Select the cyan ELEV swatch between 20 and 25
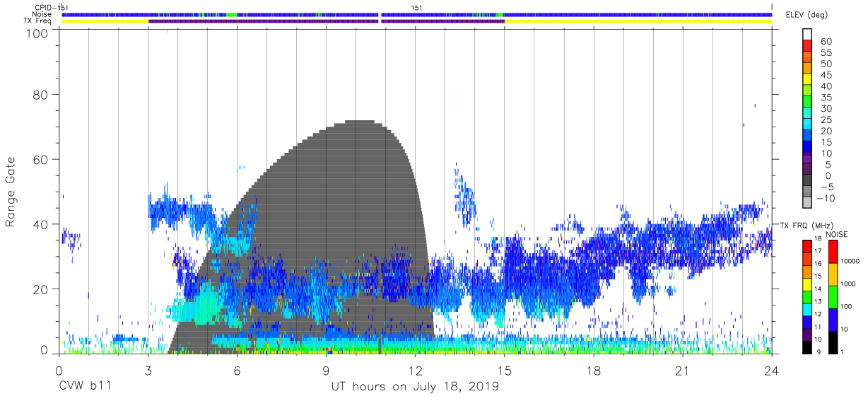868x401 pixels. 807,124
